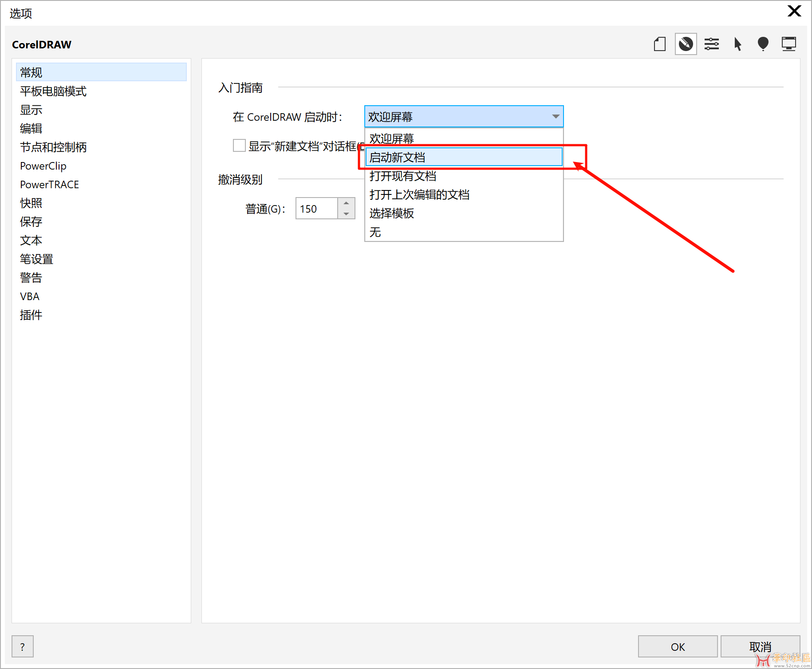Choose 欢迎屏幕 from the dropdown list
Viewport: 812px width, 669px height.
(464, 138)
